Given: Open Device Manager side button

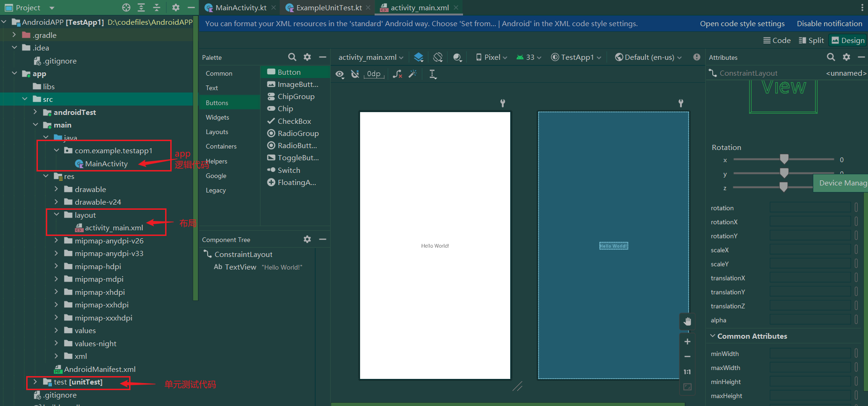Looking at the screenshot, I should pyautogui.click(x=840, y=183).
